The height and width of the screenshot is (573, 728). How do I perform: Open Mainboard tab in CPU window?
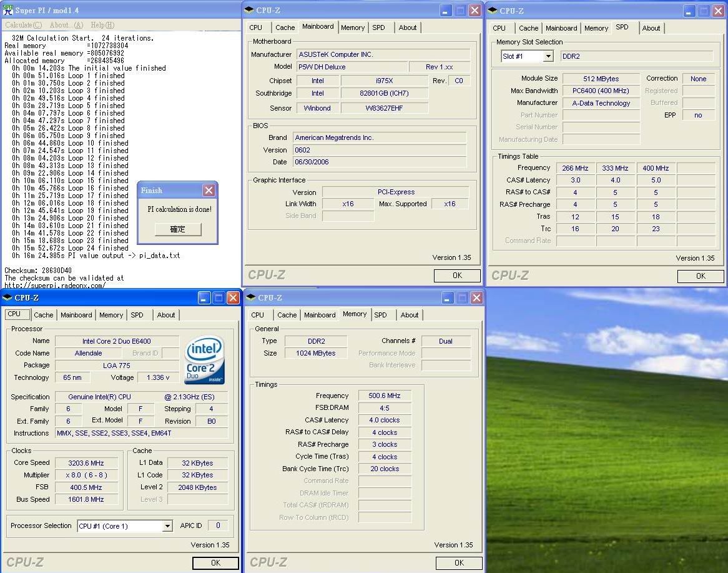click(x=76, y=314)
